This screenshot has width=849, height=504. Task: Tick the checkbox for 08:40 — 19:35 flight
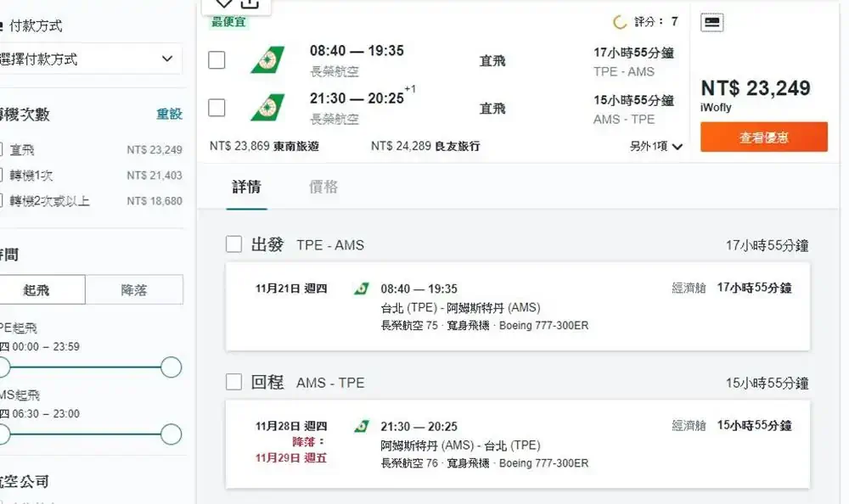click(216, 60)
